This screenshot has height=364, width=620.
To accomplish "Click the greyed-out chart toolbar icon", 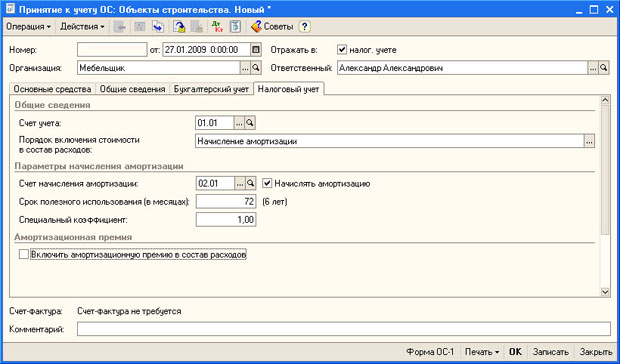I will pos(140,27).
